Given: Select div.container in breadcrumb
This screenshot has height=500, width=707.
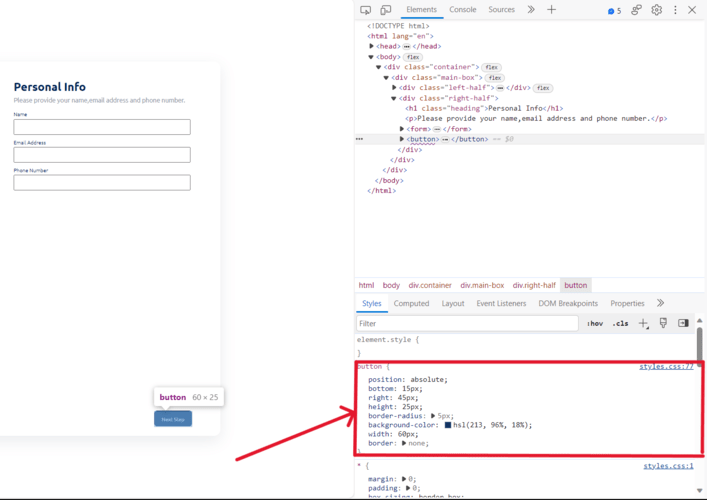Looking at the screenshot, I should point(430,285).
